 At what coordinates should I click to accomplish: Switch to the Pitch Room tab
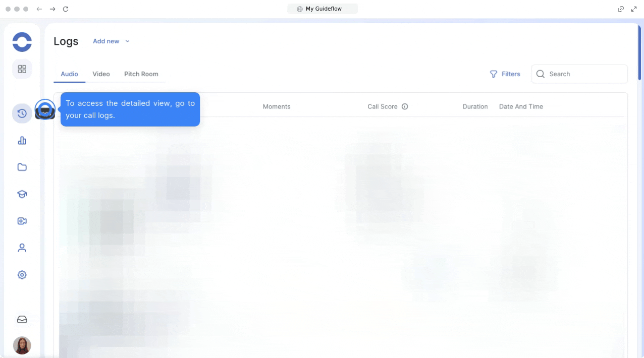[141, 74]
